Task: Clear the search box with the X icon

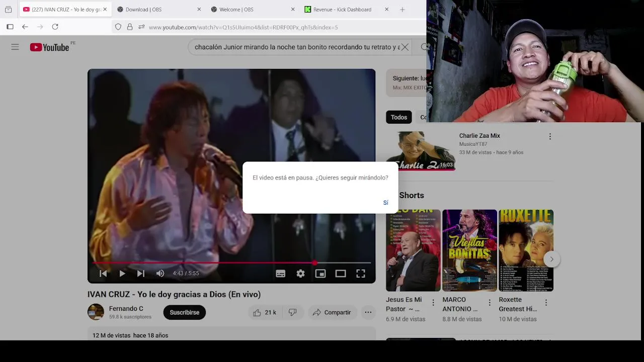Action: pos(405,47)
